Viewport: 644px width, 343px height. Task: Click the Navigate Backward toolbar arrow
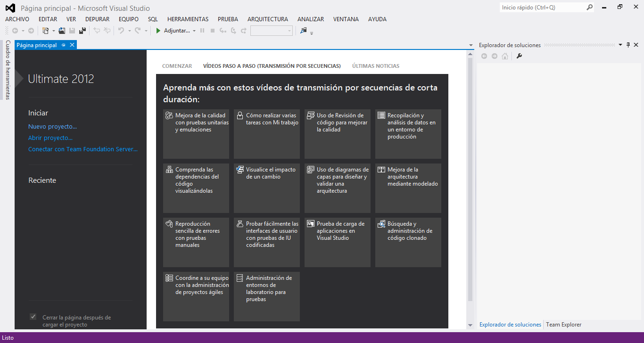[15, 31]
